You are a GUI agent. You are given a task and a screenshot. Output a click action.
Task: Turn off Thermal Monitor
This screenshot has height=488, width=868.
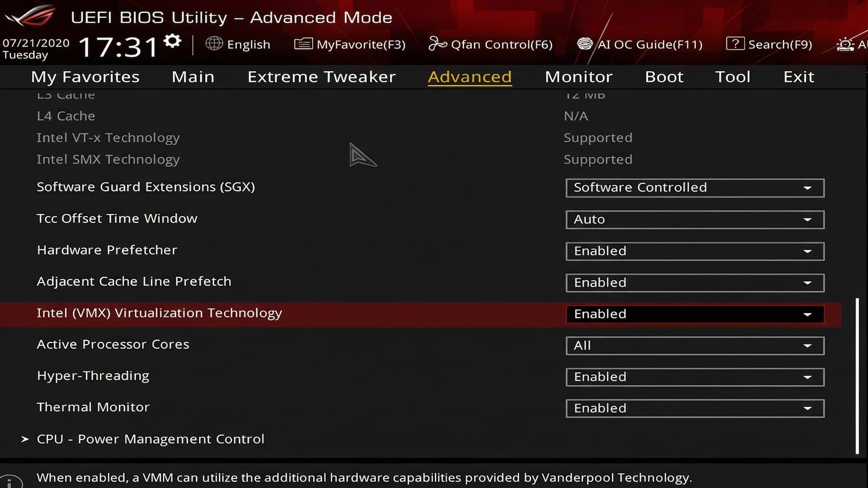(694, 408)
